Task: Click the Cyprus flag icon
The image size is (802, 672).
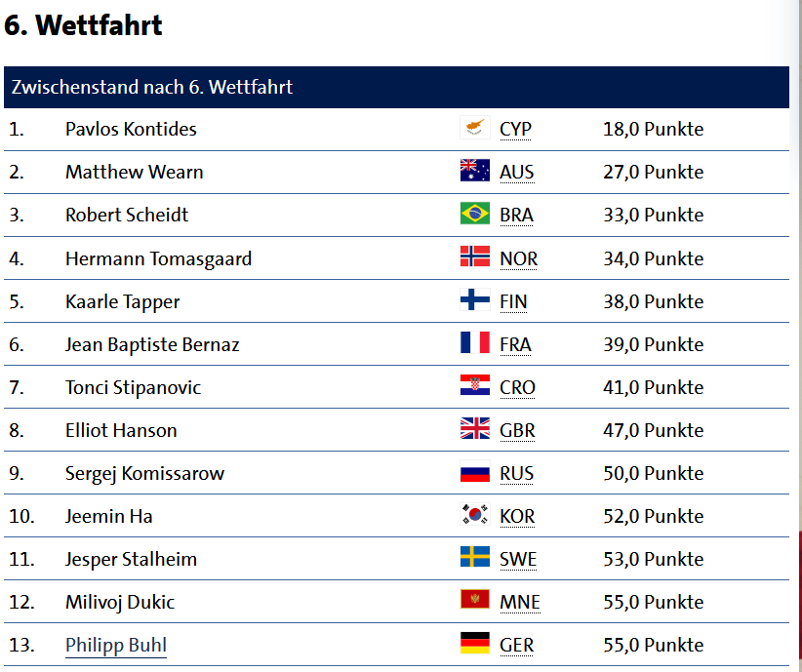Action: click(475, 128)
